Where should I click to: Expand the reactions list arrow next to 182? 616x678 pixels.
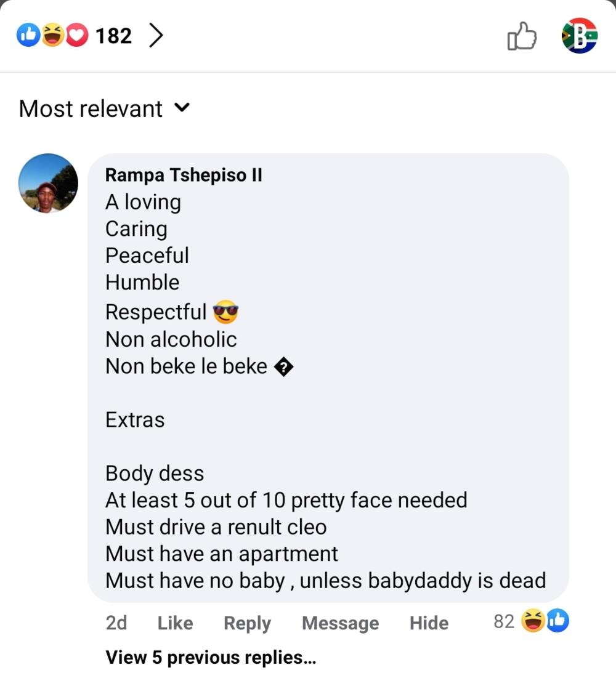156,36
